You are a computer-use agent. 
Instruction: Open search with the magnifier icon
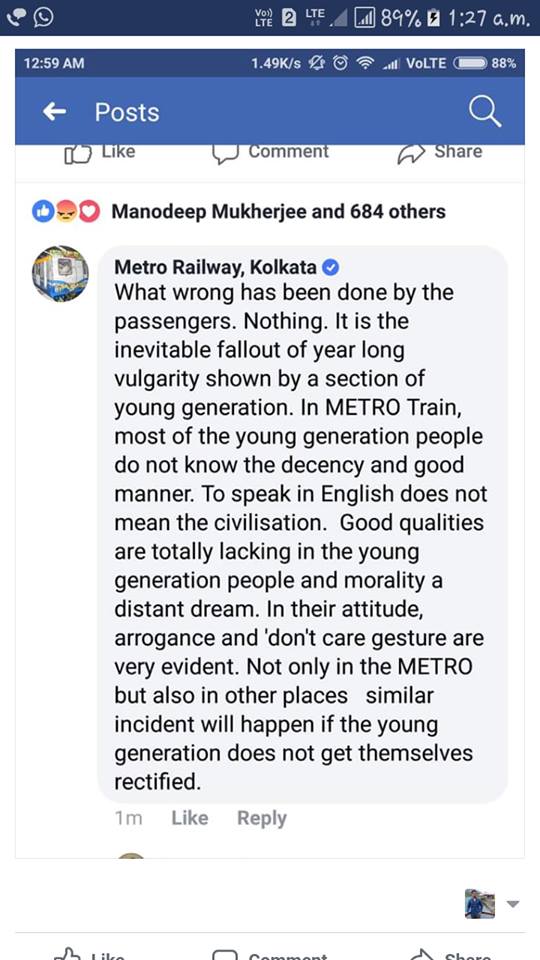(x=485, y=112)
